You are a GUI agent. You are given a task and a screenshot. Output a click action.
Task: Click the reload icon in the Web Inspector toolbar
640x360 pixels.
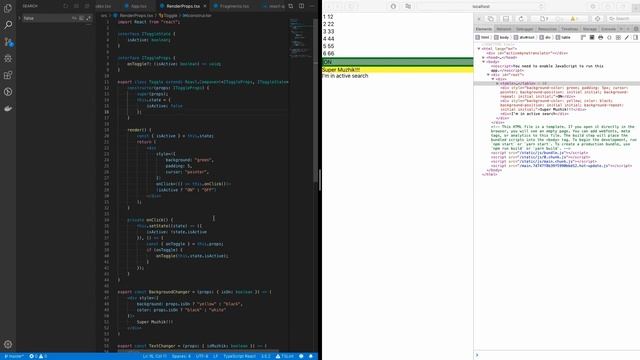coord(521,19)
